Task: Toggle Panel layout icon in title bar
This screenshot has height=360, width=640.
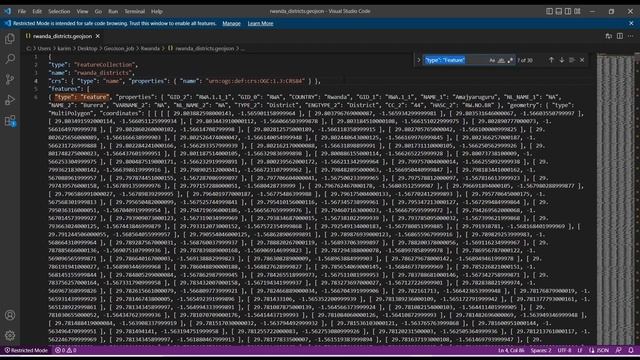Action: 559,11
